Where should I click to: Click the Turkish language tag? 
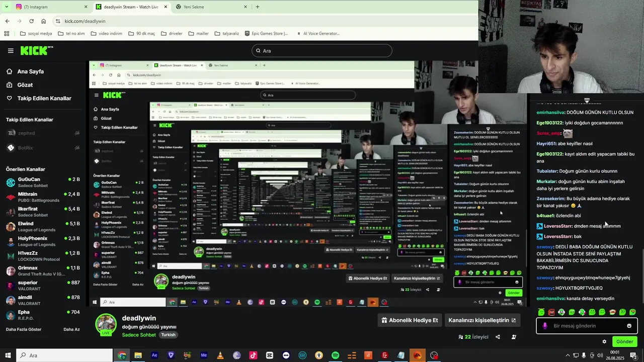pyautogui.click(x=169, y=335)
